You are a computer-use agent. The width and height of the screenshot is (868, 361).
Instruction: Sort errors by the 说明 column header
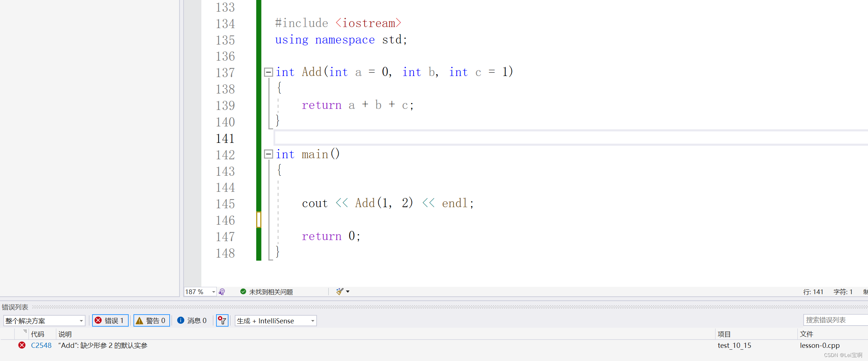pos(64,334)
